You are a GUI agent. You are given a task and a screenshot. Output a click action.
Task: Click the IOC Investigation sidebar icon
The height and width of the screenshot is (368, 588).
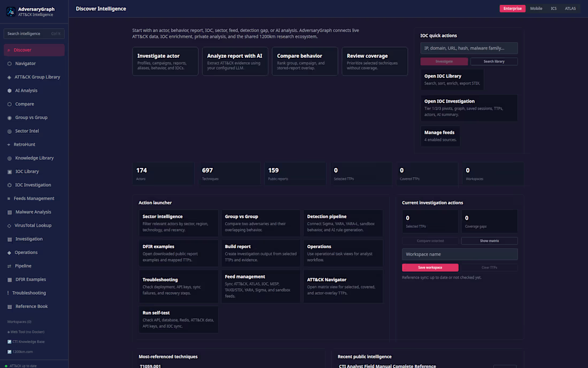(10, 185)
